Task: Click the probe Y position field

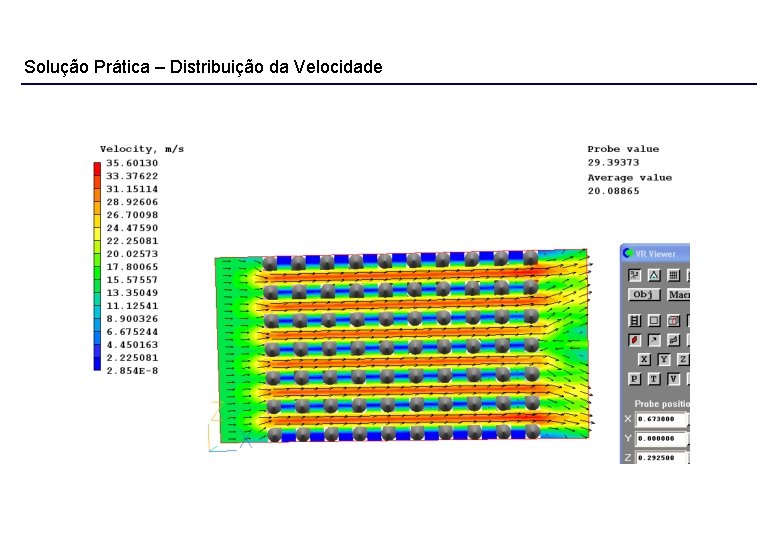Action: 661,439
